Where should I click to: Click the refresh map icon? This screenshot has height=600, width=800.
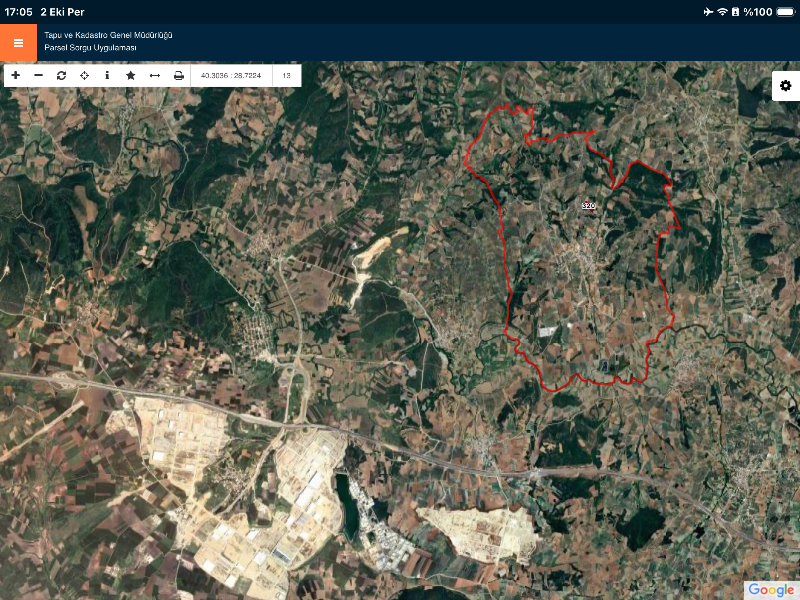[61, 75]
